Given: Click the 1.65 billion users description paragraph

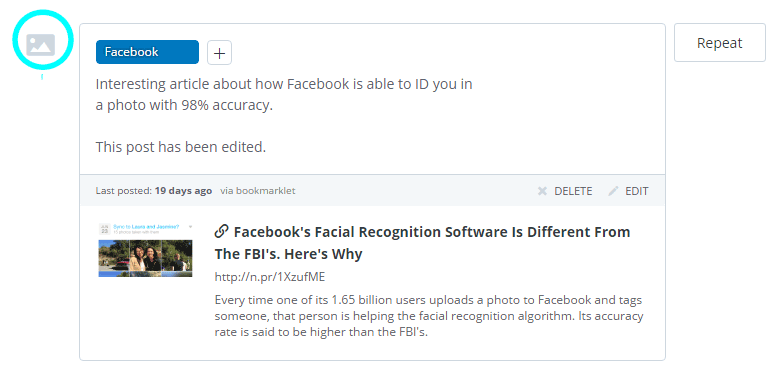Looking at the screenshot, I should click(x=428, y=316).
